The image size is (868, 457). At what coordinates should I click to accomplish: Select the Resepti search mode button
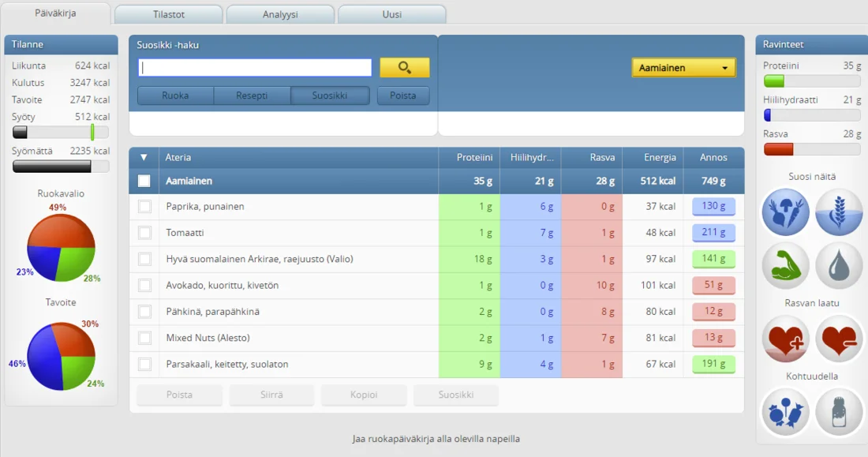[x=252, y=96]
